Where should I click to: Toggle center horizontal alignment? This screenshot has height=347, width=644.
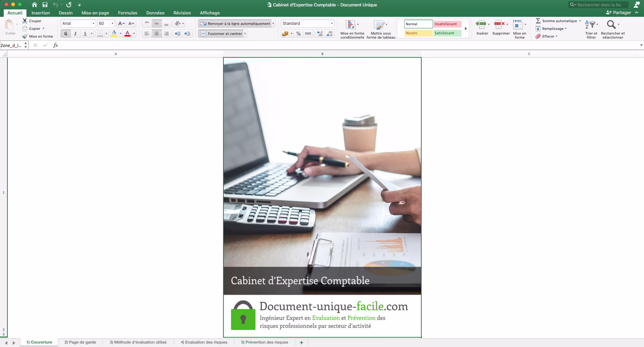point(157,34)
